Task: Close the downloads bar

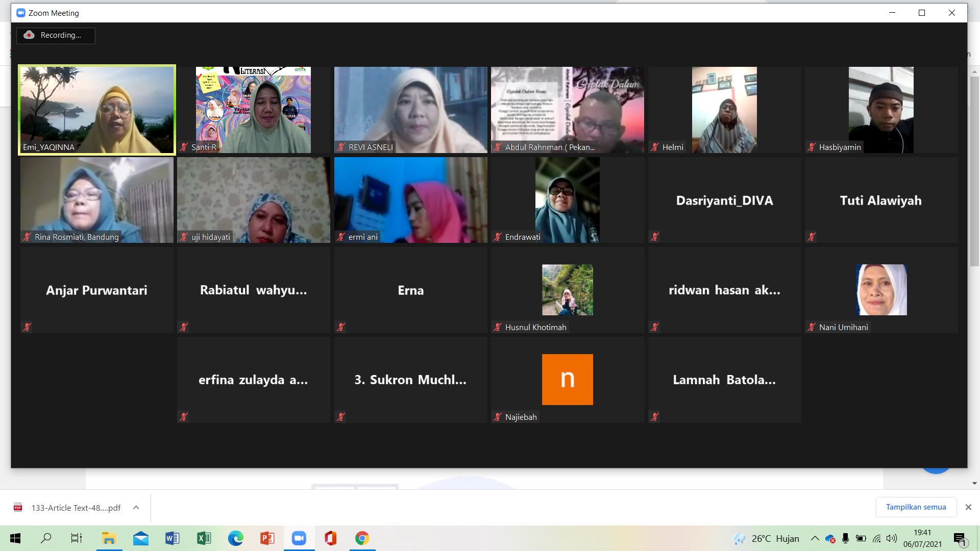Action: 968,507
